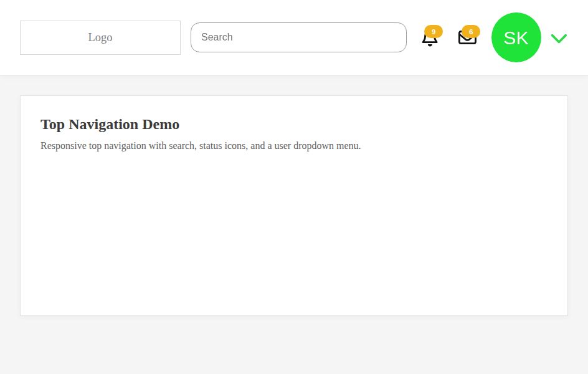Collapse the profile dropdown chevron
Image resolution: width=588 pixels, height=374 pixels.
click(x=559, y=38)
